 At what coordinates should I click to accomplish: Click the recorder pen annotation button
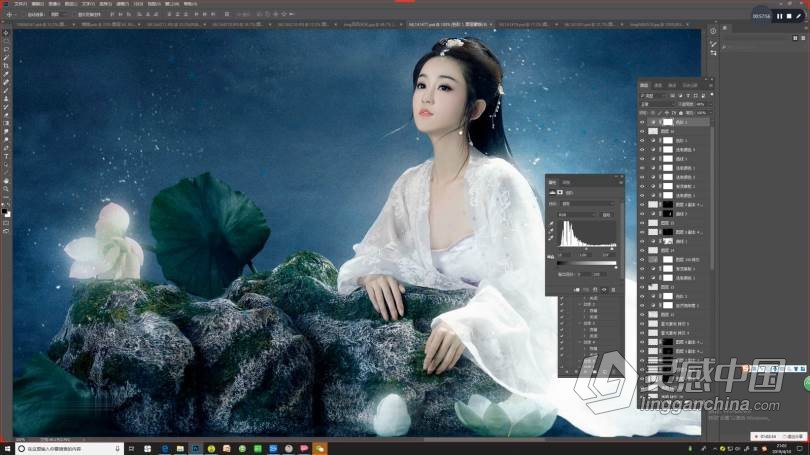point(799,16)
